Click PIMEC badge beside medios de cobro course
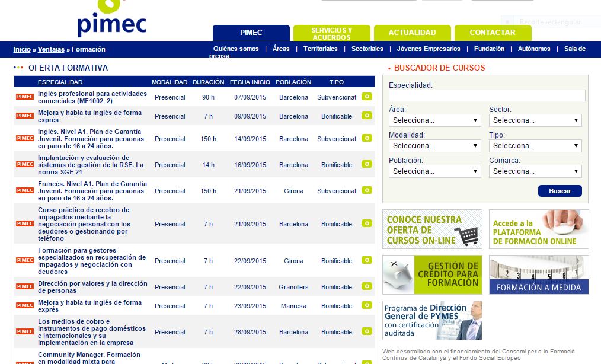The height and width of the screenshot is (364, 601). click(25, 331)
